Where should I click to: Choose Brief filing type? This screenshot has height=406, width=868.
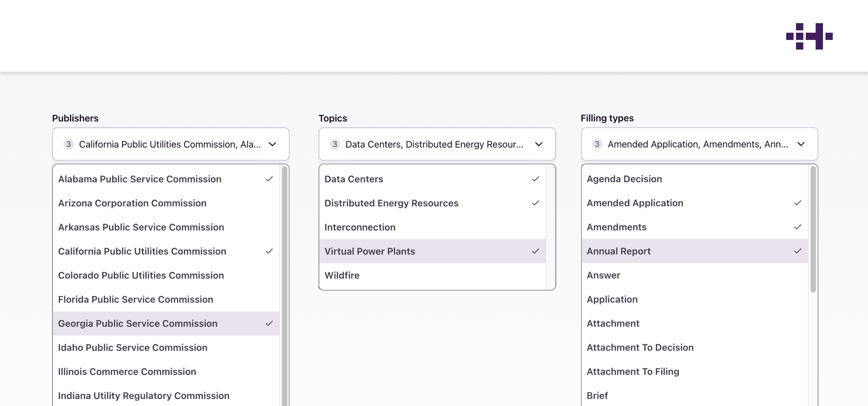tap(695, 396)
